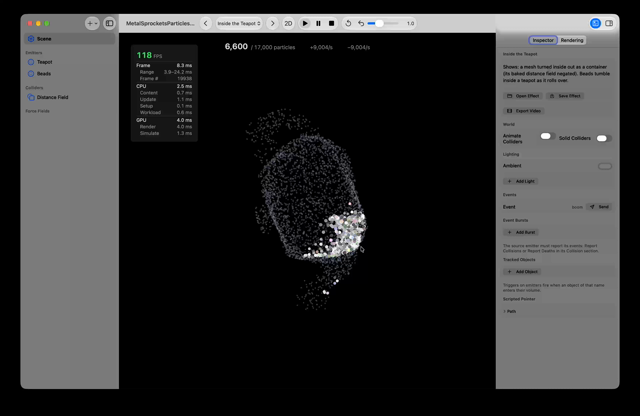Screen dimensions: 640x416
Task: Click the Frame 8.3 ms row in stats
Action: point(164,65)
